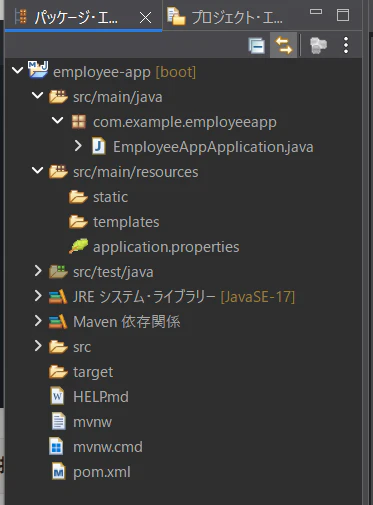This screenshot has width=373, height=505.
Task: Click the mvnw file icon
Action: 59,421
